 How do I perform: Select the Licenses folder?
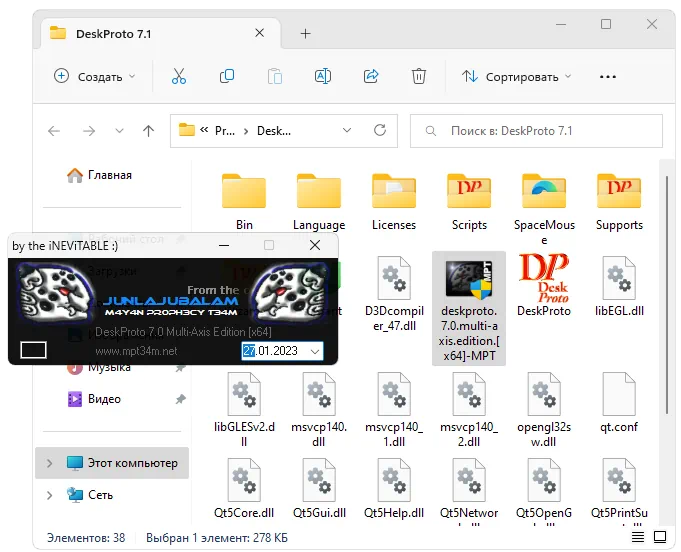point(394,202)
